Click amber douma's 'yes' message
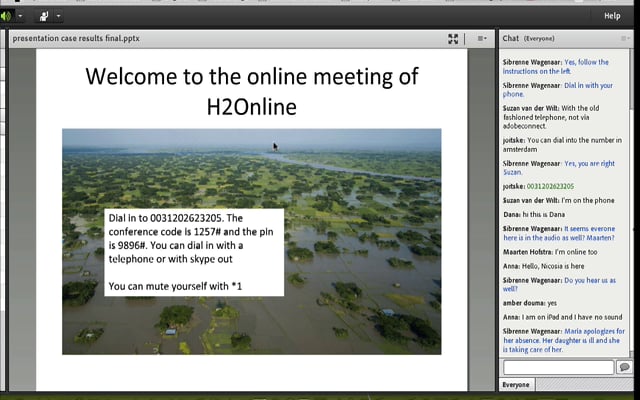 click(529, 303)
